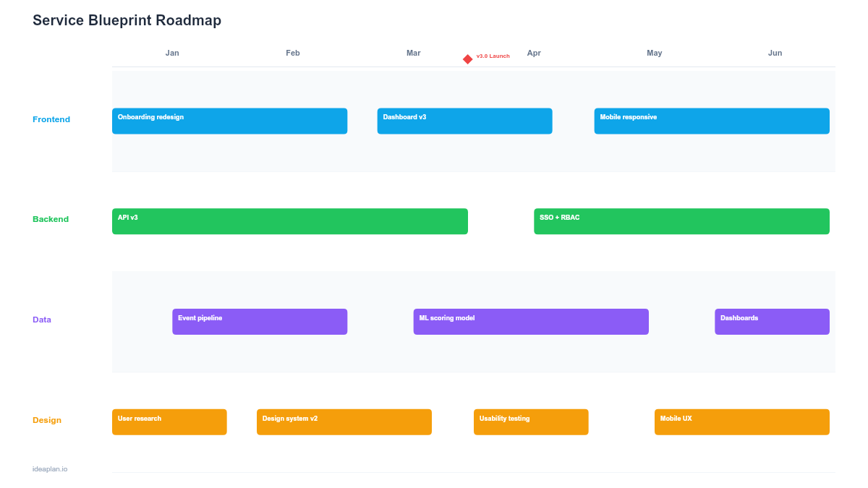Click the Jan column header
Viewport: 868px width, 488px height.
(x=172, y=53)
